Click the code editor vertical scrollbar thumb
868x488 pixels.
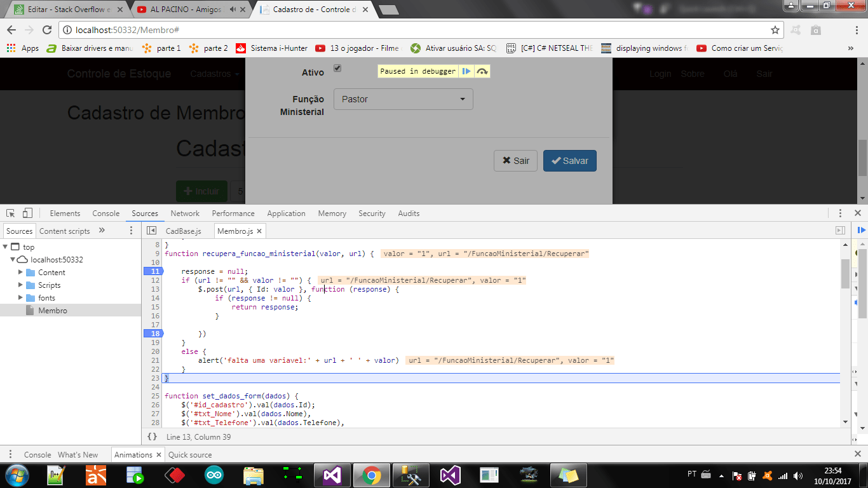tap(845, 274)
